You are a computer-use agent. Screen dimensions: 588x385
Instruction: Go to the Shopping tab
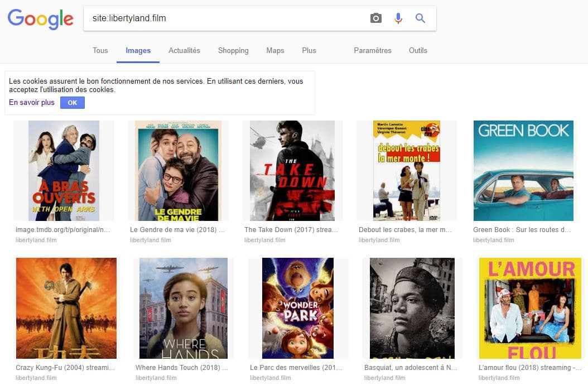coord(233,51)
